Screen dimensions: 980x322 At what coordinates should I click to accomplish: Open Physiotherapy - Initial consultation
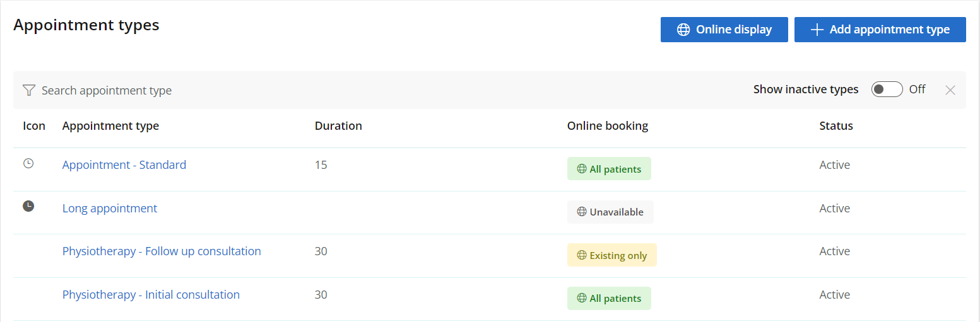coord(151,295)
